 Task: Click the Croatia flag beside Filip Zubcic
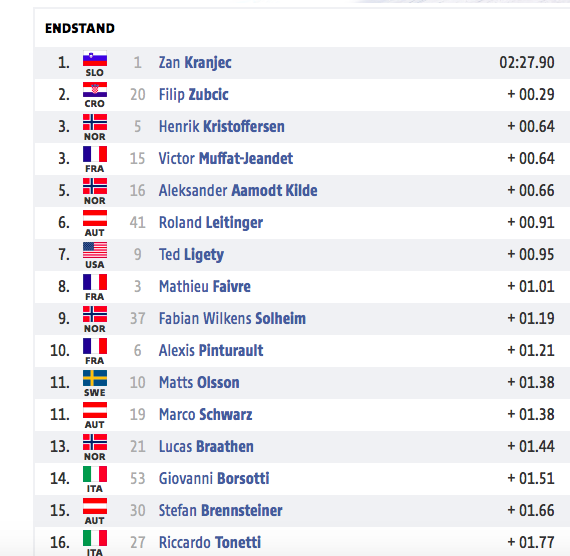coord(95,90)
